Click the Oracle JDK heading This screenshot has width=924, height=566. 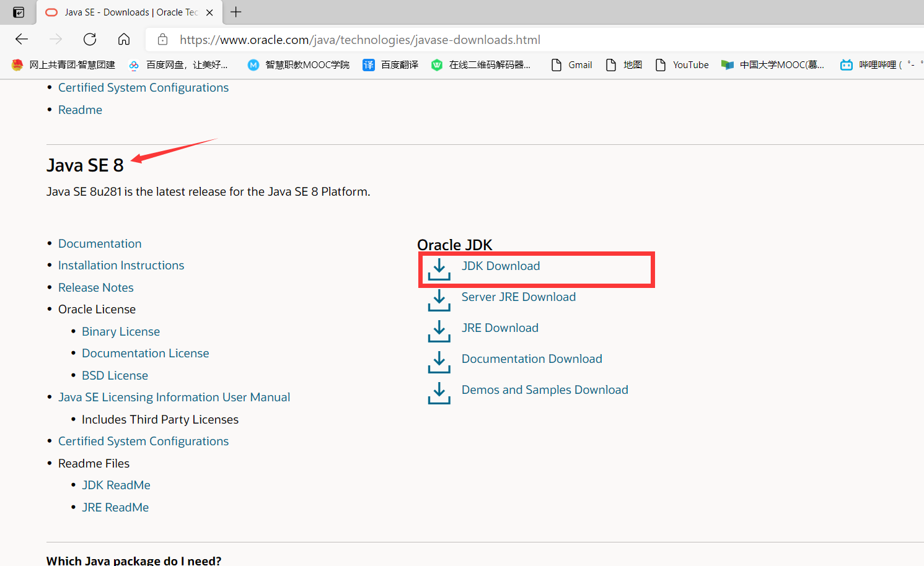455,245
